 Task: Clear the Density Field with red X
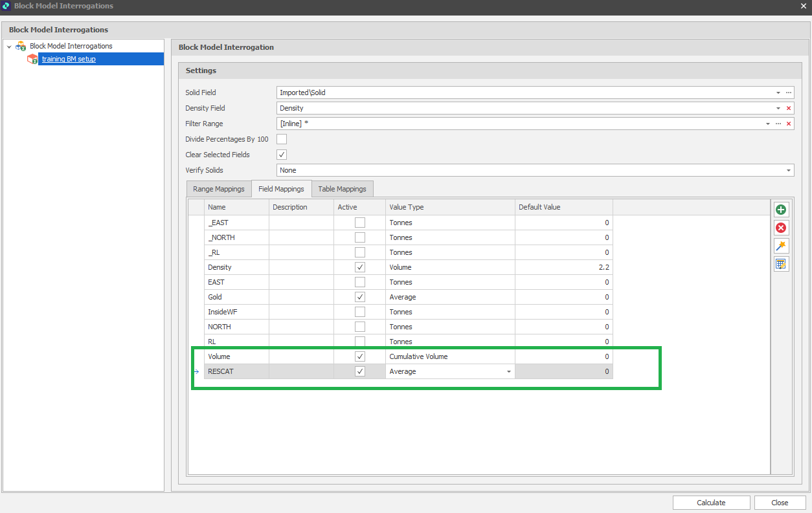(x=788, y=108)
